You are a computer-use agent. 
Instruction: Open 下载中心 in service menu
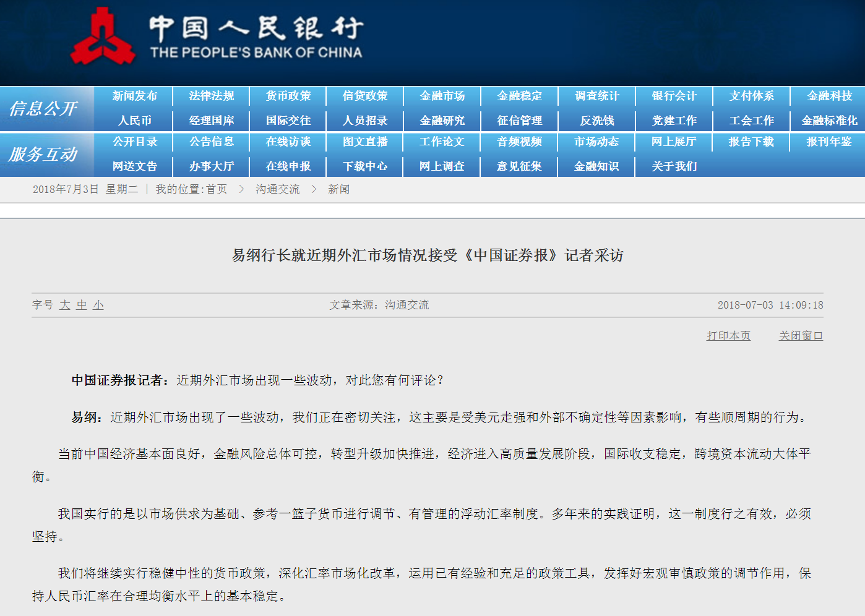tap(365, 166)
